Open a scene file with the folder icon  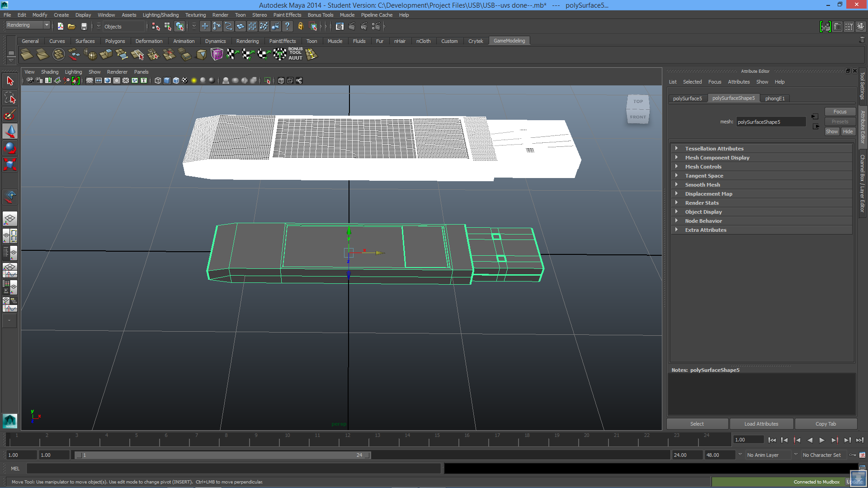coord(71,26)
